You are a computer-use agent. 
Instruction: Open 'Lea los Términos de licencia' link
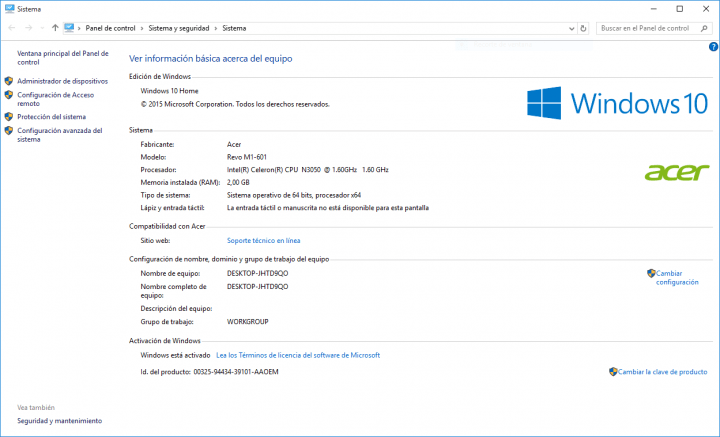point(298,355)
